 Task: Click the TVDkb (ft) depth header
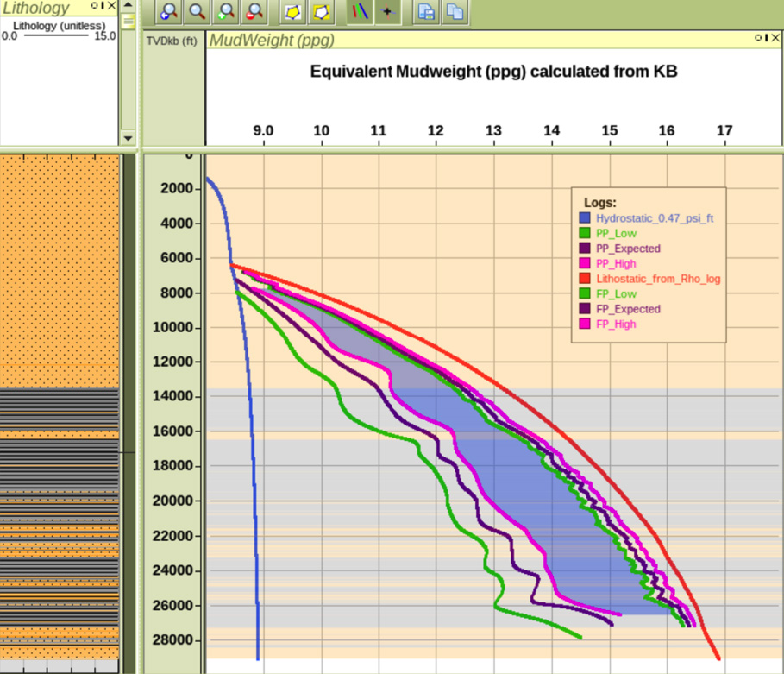[x=172, y=41]
